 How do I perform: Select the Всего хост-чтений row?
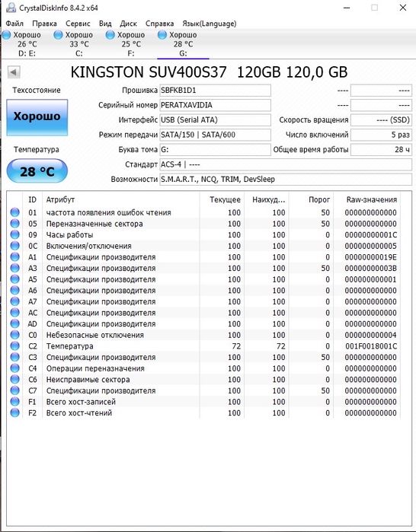coord(203,413)
